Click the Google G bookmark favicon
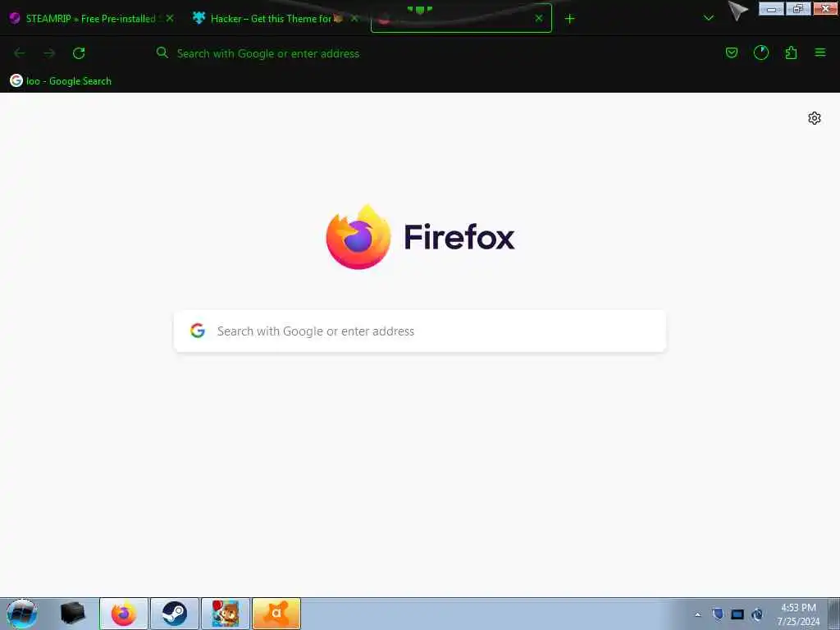840x630 pixels. (x=16, y=81)
